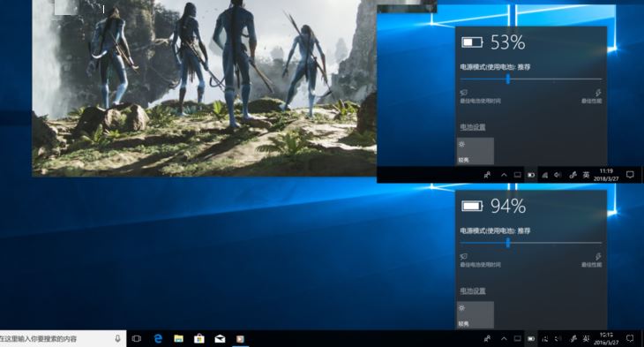
Task: Click the battery icon in the 11:19 tray
Action: [531, 175]
